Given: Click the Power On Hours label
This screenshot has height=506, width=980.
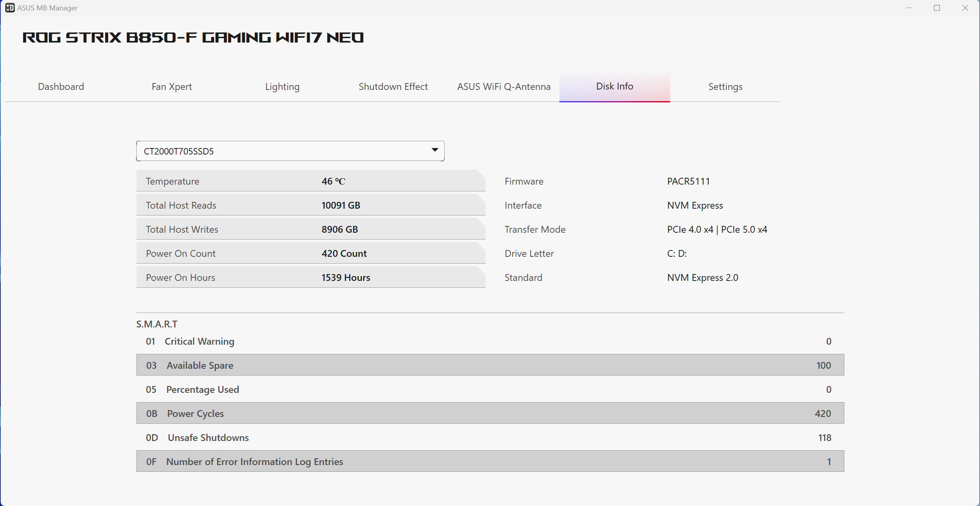Looking at the screenshot, I should 181,278.
